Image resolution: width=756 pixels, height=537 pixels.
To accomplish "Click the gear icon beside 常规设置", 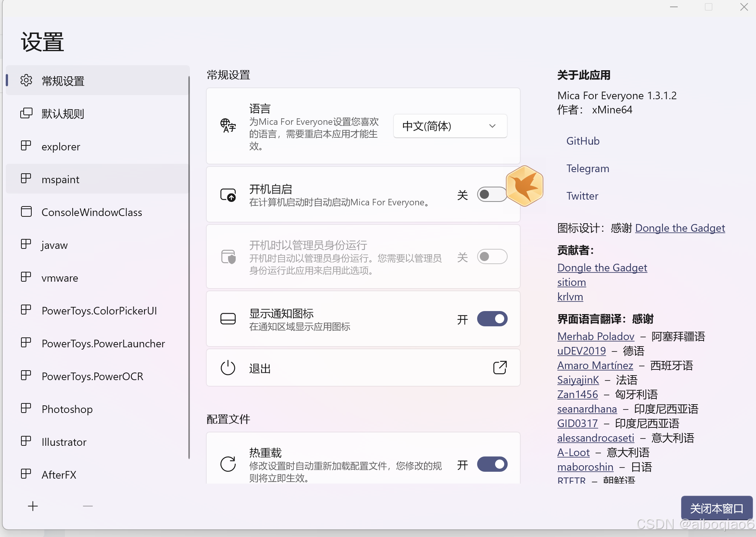I will [26, 81].
